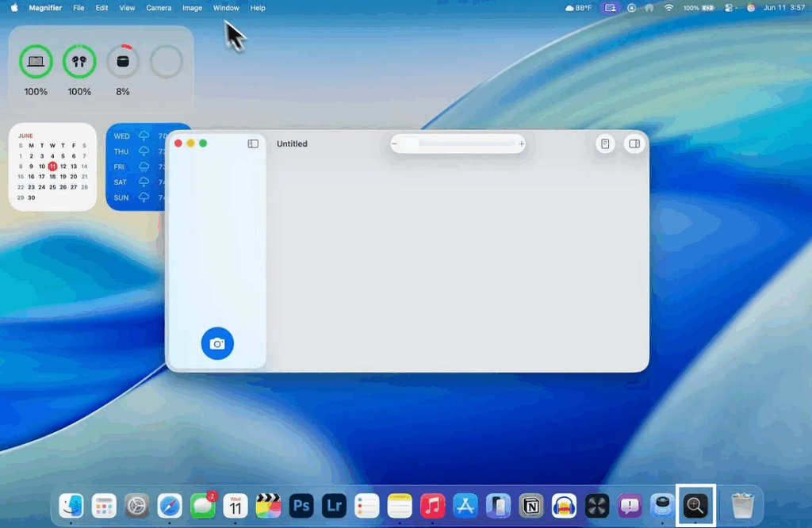Open Notion from the Dock
The height and width of the screenshot is (528, 812).
tap(530, 505)
